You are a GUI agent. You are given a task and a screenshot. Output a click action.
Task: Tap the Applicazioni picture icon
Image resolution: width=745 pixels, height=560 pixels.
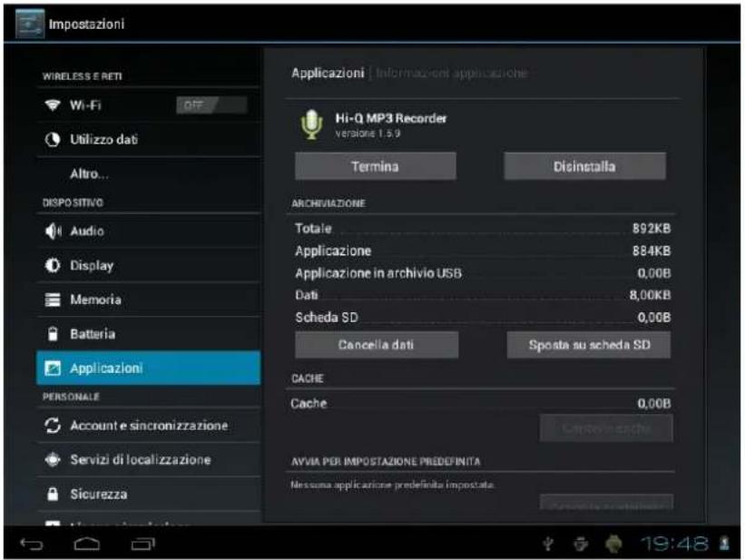coord(53,368)
